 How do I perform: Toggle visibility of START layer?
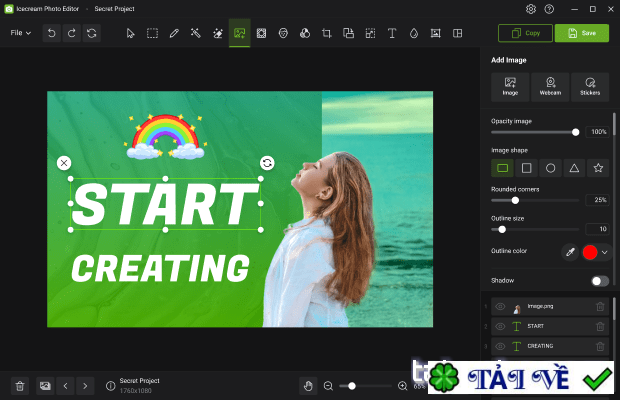click(501, 326)
